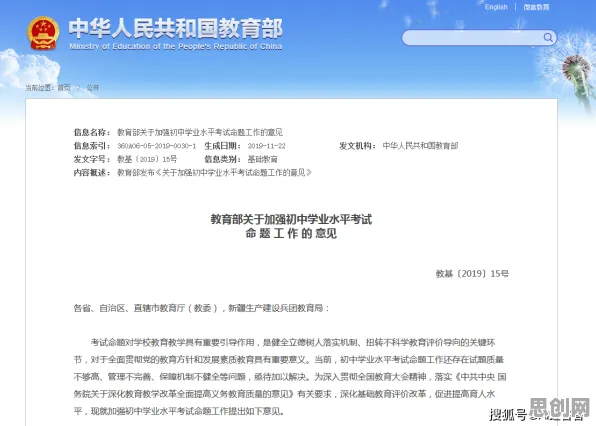The width and height of the screenshot is (596, 426).
Task: Go to 首页 in the breadcrumb
Action: pos(64,88)
